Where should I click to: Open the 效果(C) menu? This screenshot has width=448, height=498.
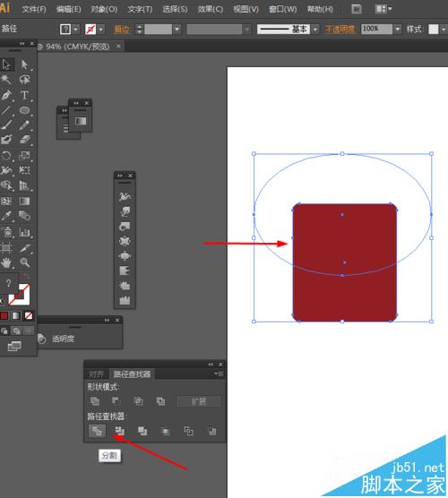(210, 9)
